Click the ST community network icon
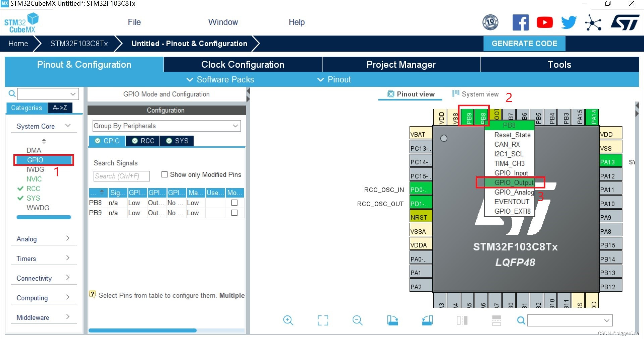The image size is (644, 339). pos(593,23)
